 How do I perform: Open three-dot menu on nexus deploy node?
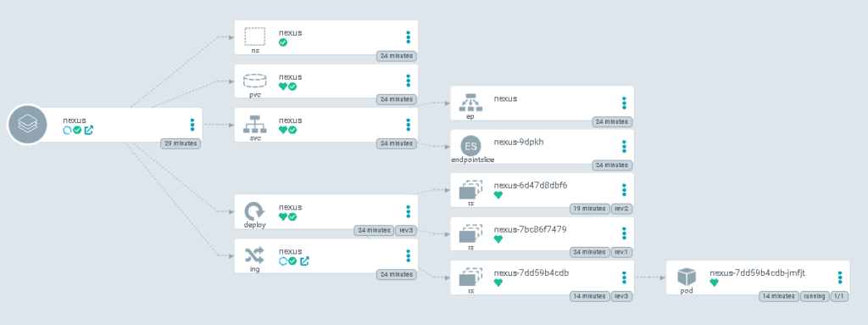coord(408,211)
